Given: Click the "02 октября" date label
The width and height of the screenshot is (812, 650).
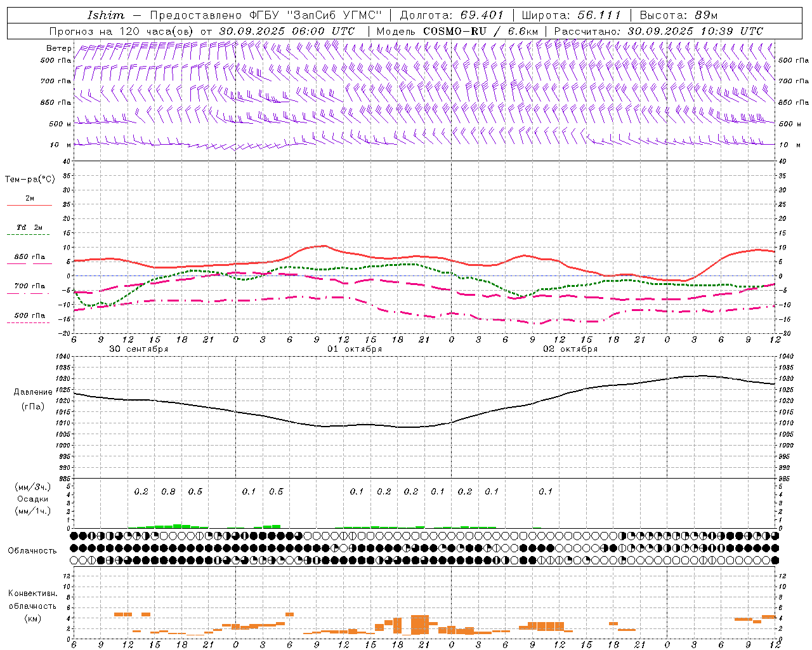Looking at the screenshot, I should click(570, 349).
